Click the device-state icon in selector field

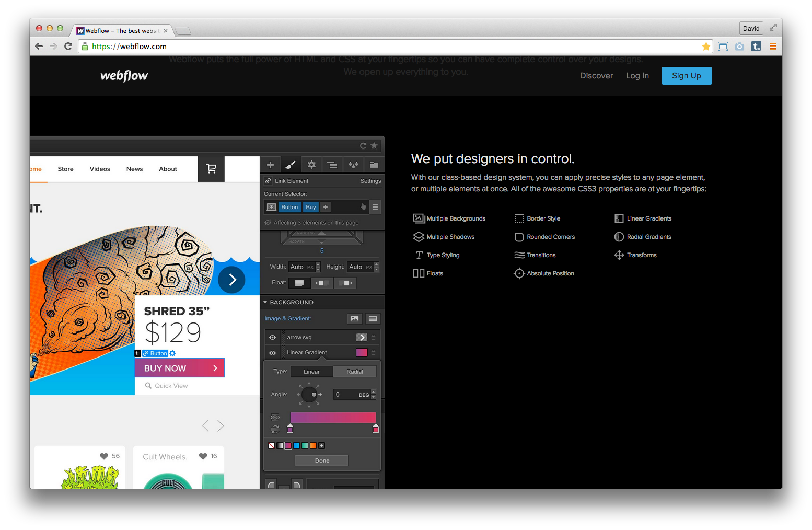pyautogui.click(x=271, y=207)
